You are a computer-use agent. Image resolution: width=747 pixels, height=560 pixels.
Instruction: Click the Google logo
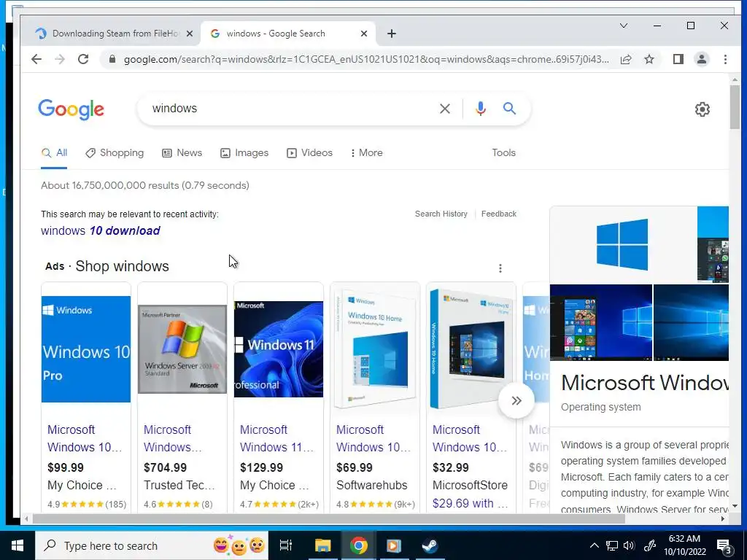71,109
